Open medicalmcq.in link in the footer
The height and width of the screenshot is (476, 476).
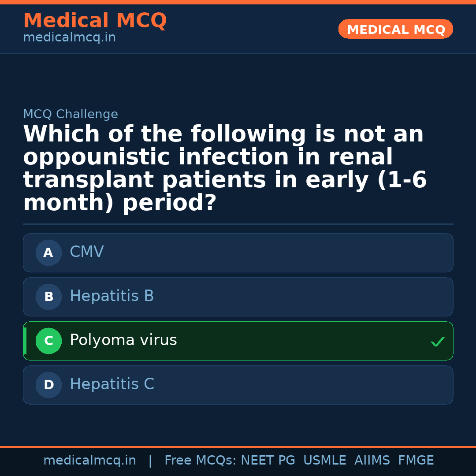tap(89, 461)
